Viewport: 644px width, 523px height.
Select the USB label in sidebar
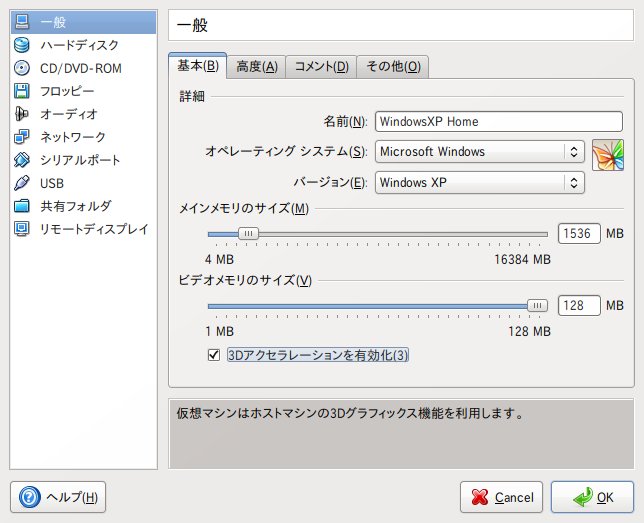[52, 183]
